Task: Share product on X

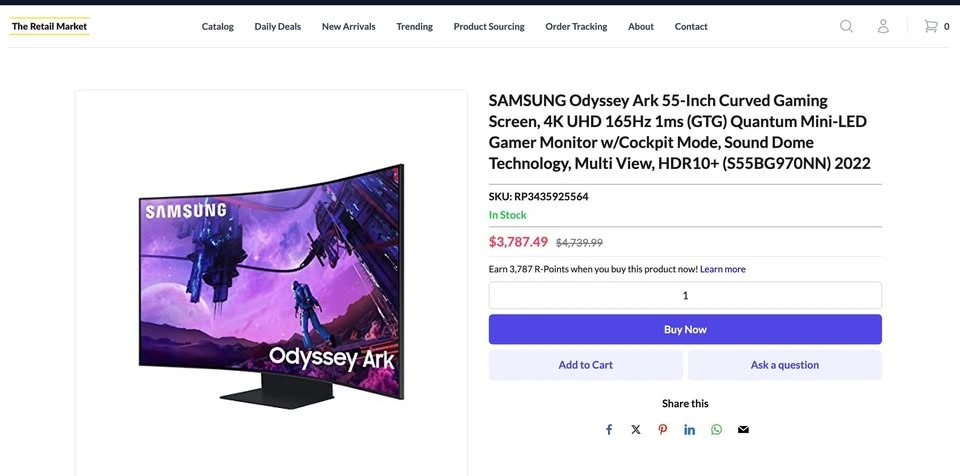Action: 636,430
